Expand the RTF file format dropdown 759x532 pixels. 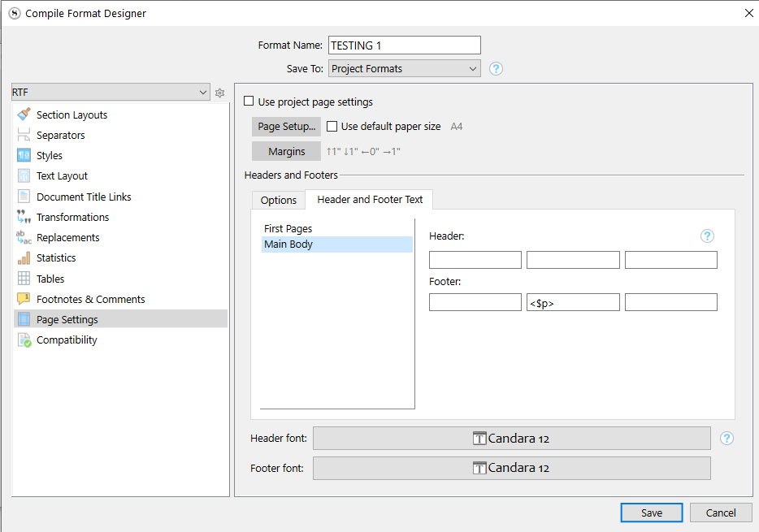pyautogui.click(x=111, y=93)
